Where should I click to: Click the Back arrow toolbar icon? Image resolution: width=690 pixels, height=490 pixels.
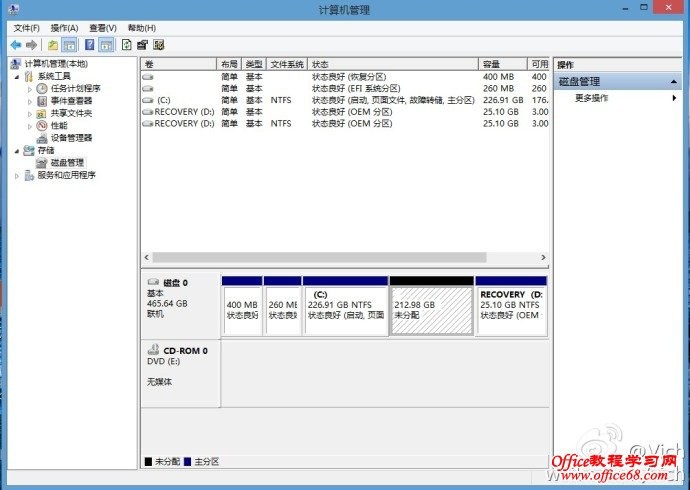[x=16, y=45]
